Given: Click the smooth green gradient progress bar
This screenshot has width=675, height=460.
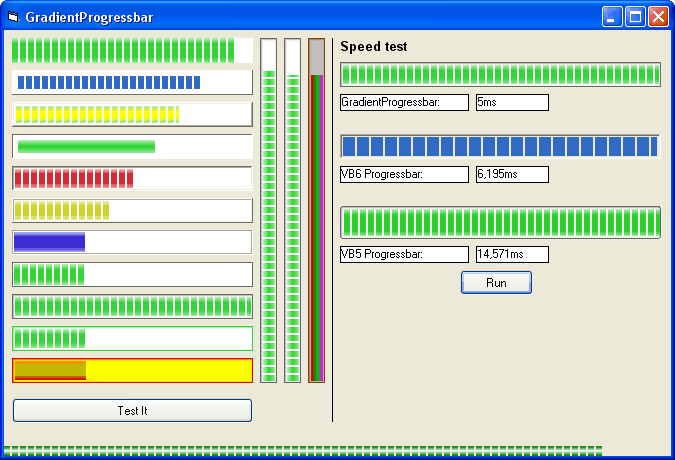Looking at the screenshot, I should [132, 146].
